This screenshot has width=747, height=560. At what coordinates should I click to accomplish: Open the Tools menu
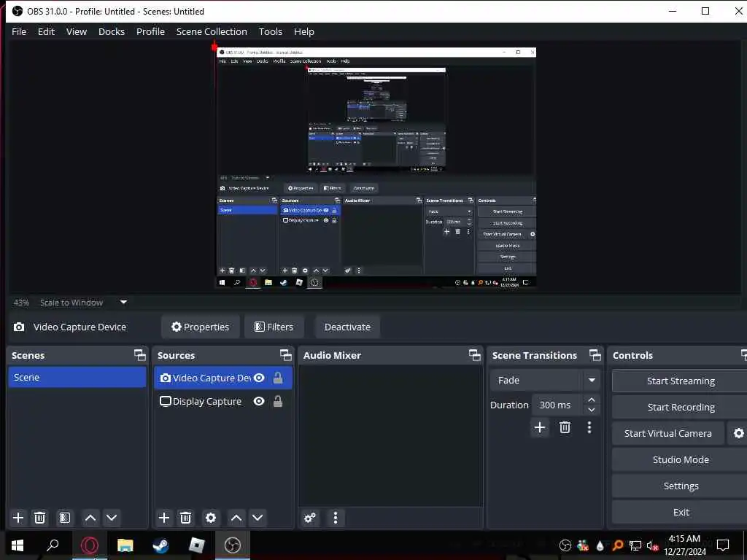[x=270, y=31]
